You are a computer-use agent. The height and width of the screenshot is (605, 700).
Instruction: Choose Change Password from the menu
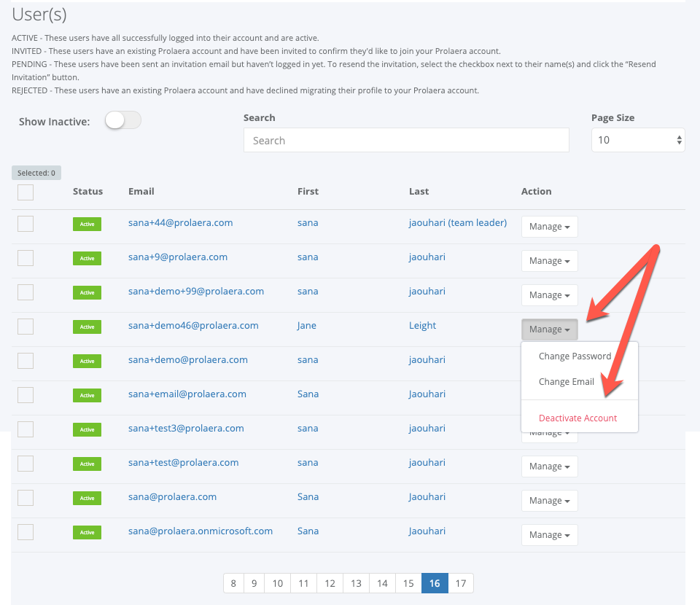575,356
